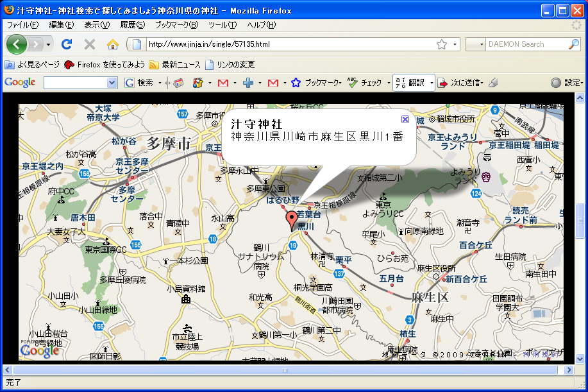Bookmark this page with the star icon
Image resolution: width=588 pixels, height=392 pixels.
pos(442,44)
